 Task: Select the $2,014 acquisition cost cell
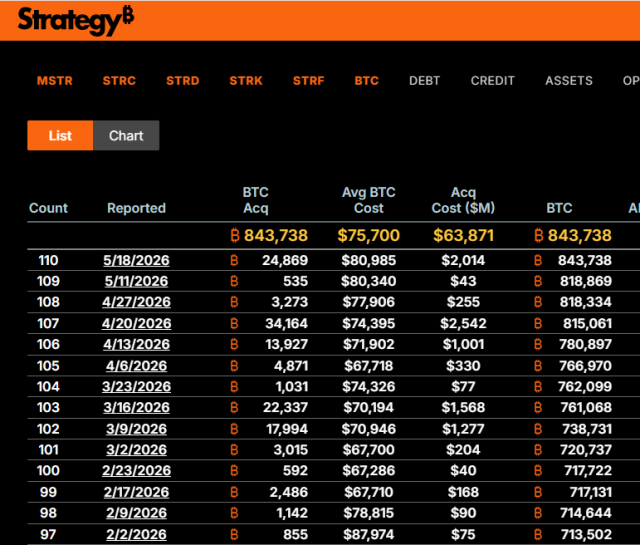[463, 260]
